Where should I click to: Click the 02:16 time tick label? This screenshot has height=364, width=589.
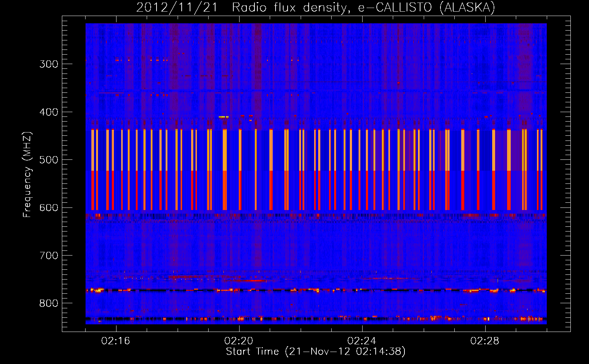(116, 341)
